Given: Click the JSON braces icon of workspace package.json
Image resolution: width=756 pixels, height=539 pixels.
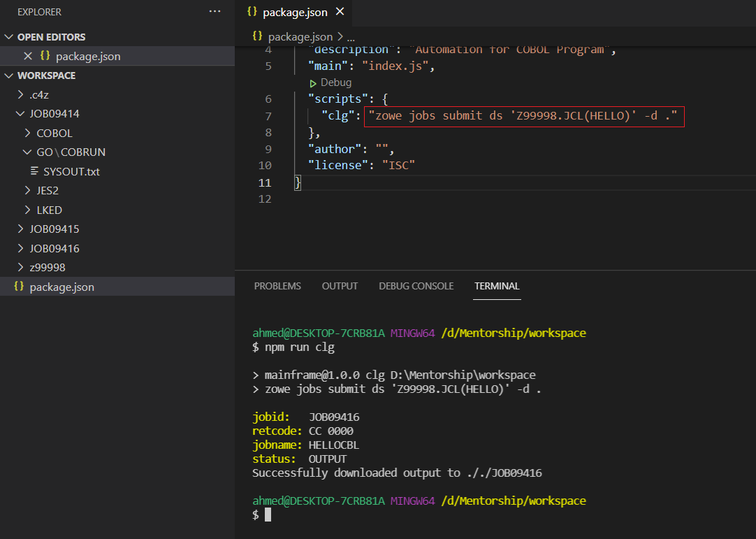Looking at the screenshot, I should point(19,287).
